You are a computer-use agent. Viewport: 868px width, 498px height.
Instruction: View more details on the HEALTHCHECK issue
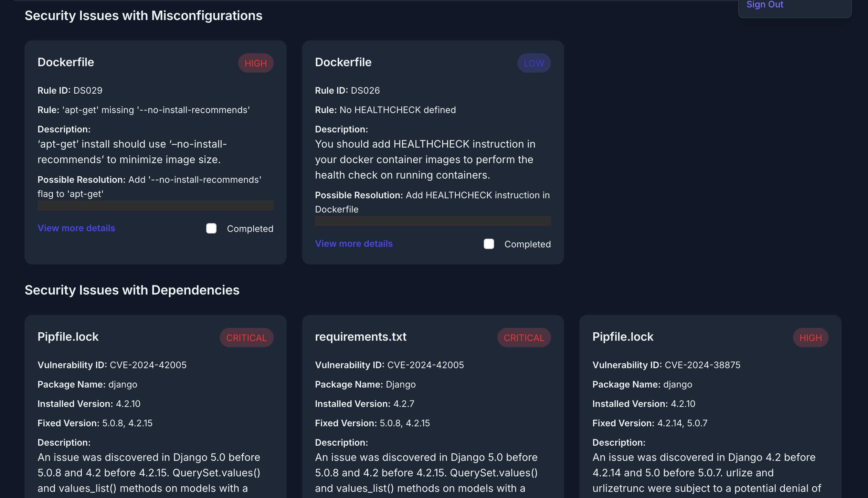tap(354, 243)
